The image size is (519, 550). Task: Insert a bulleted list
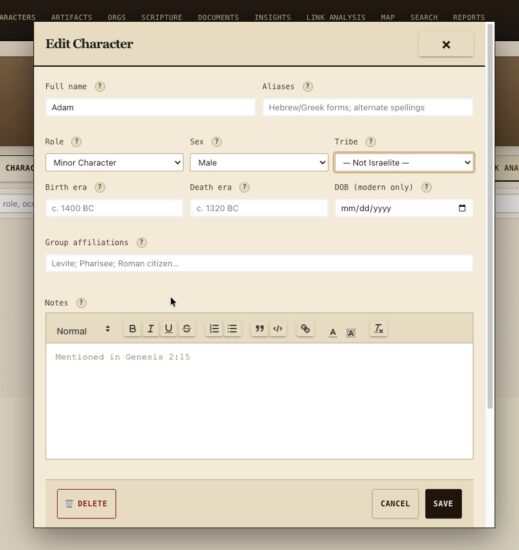pos(232,329)
